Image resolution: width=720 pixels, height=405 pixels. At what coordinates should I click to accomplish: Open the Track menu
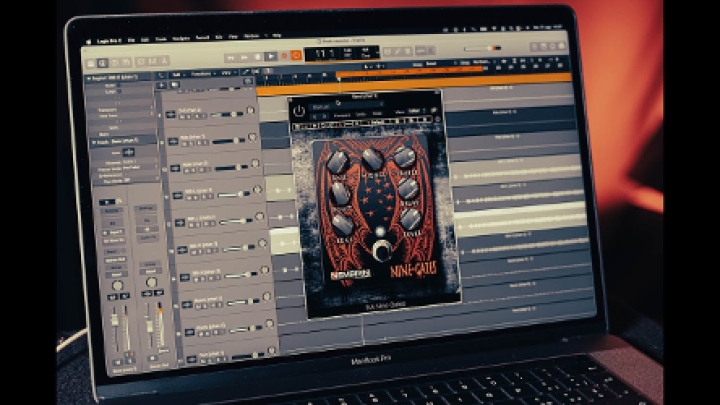[161, 39]
